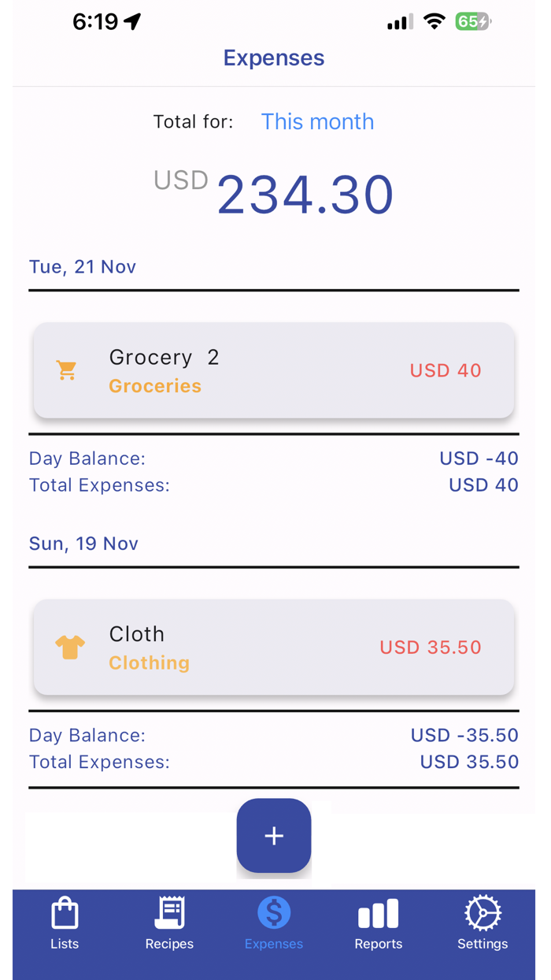Screen dimensions: 551x980
Task: Tap the Sun, 19 Nov date header
Action: pyautogui.click(x=83, y=544)
